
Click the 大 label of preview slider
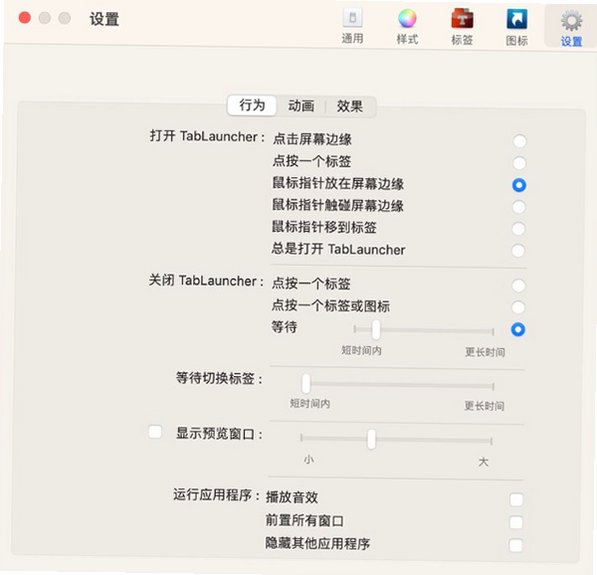484,462
